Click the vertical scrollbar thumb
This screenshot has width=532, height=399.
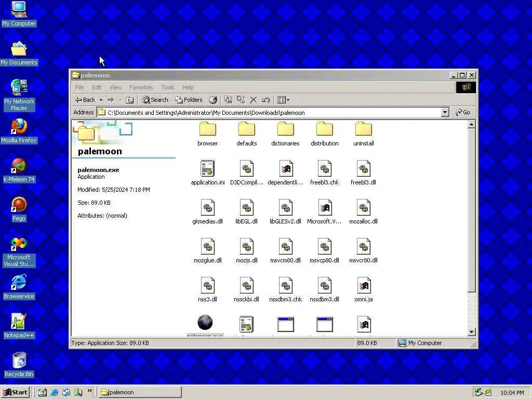471,210
